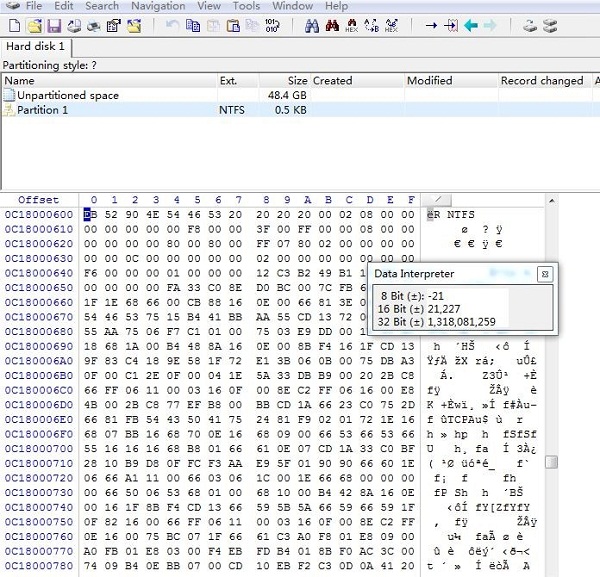The image size is (600, 577).
Task: Click the Go To Sector icon
Action: point(451,26)
